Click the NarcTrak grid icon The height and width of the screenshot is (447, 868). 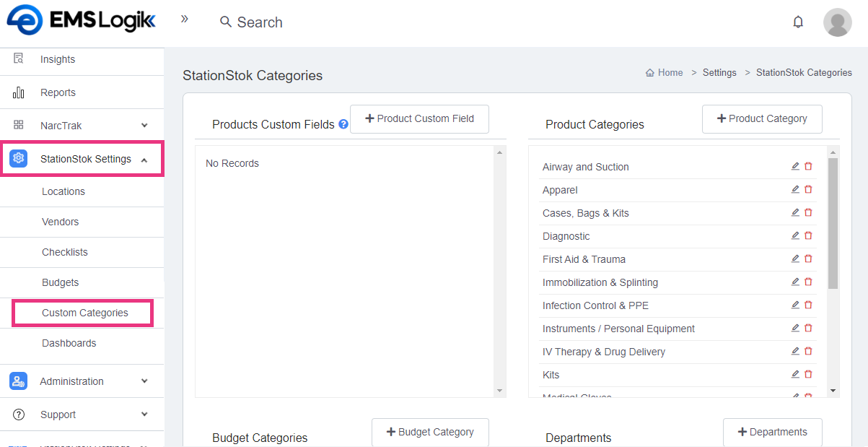click(x=19, y=125)
